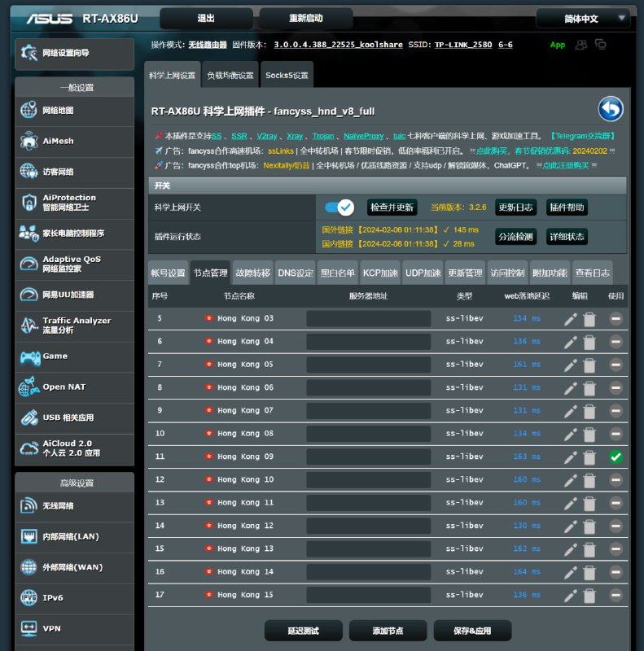Delete the Hong Kong 15 node
The height and width of the screenshot is (651, 644).
pos(589,596)
